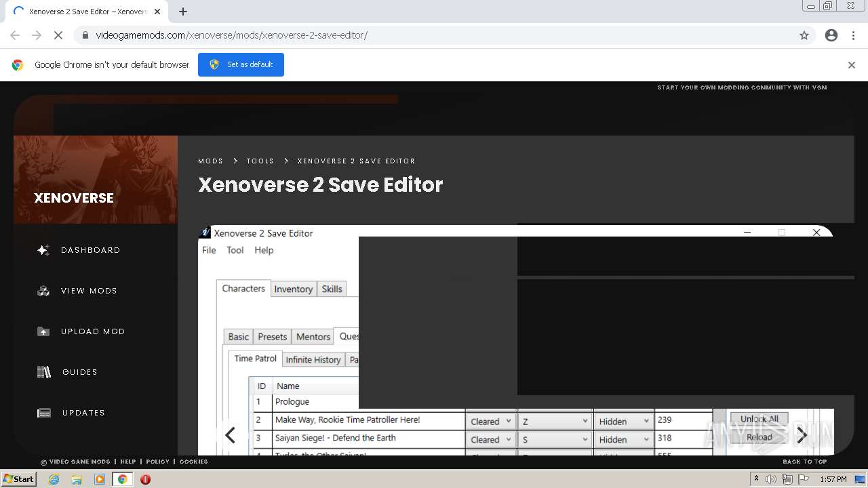This screenshot has height=488, width=868.
Task: Close the Xenoverse 2 Save Editor tab
Action: coord(157,12)
